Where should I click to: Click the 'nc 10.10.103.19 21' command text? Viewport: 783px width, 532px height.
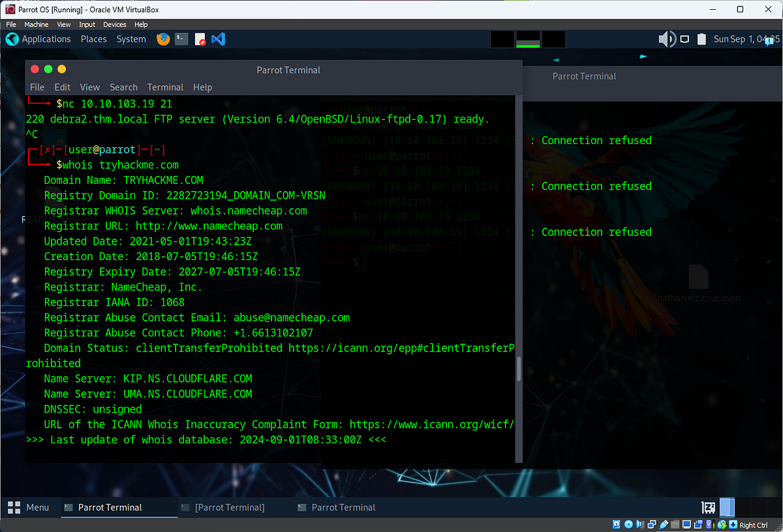[x=117, y=104]
